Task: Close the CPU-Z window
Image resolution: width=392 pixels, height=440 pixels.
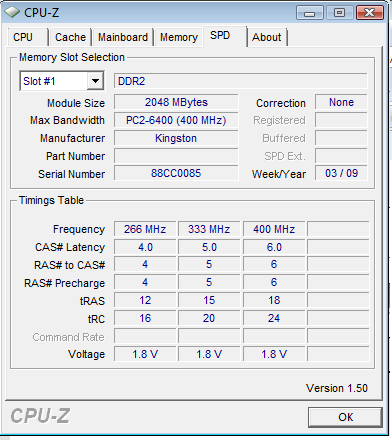Action: click(369, 13)
